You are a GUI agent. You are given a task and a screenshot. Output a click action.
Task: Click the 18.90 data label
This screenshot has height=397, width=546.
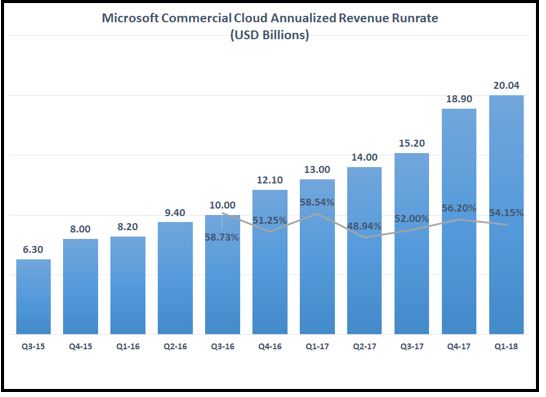(x=459, y=99)
